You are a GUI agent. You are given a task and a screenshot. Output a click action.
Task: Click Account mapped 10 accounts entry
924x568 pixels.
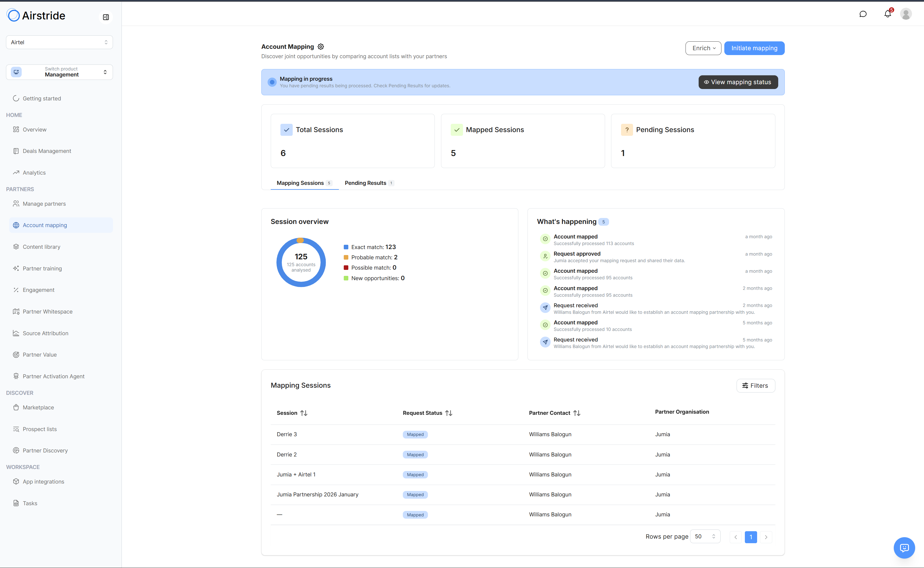(x=656, y=326)
